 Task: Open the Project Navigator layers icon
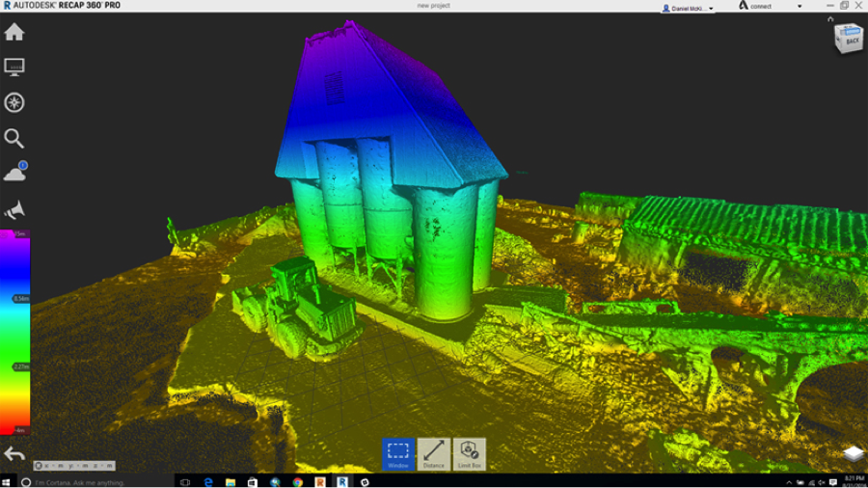pyautogui.click(x=853, y=453)
